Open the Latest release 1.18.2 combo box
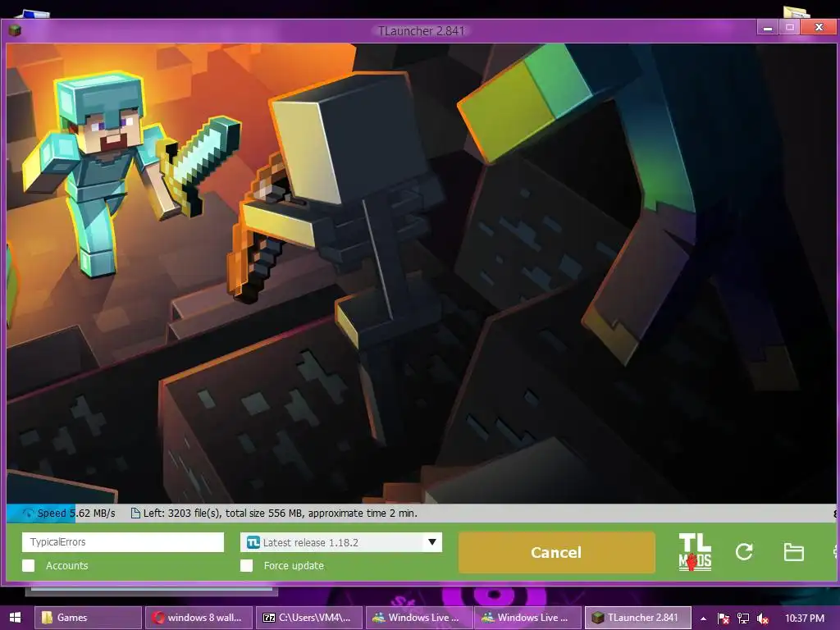The height and width of the screenshot is (630, 840). pyautogui.click(x=341, y=542)
